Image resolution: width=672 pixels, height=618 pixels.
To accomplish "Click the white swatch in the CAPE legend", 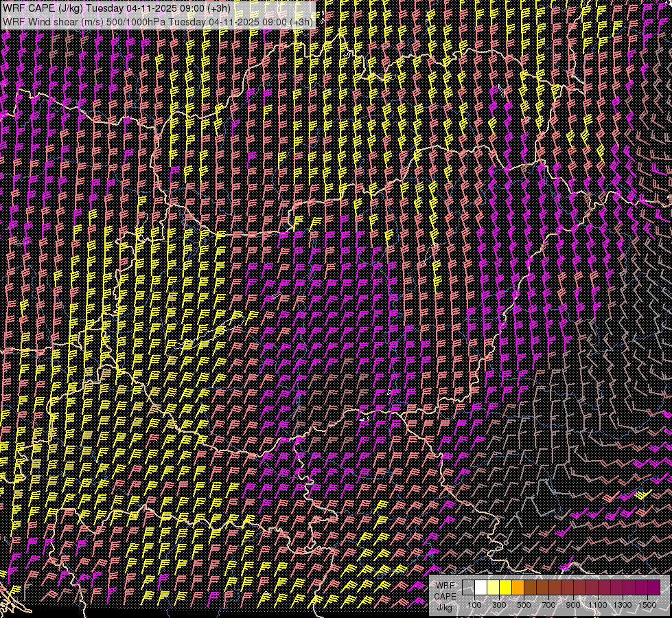I will coord(480,588).
